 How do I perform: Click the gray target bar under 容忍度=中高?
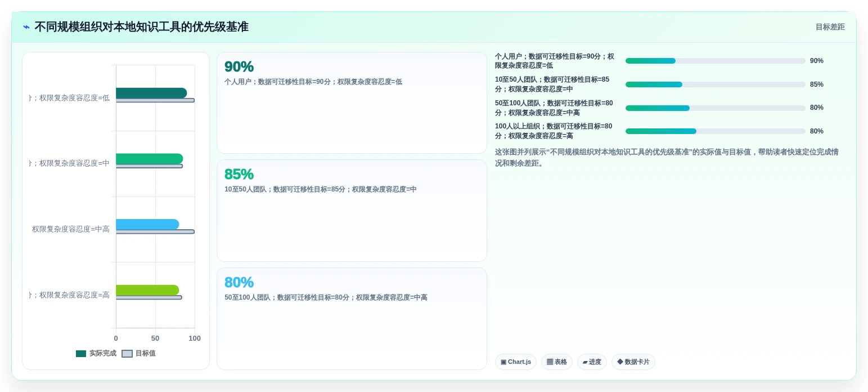coord(155,232)
